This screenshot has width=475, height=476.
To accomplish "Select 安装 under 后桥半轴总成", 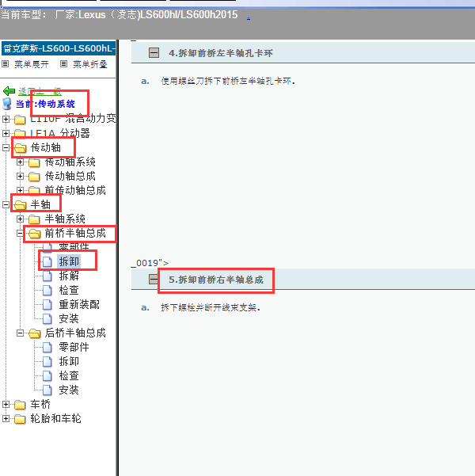I will click(69, 390).
